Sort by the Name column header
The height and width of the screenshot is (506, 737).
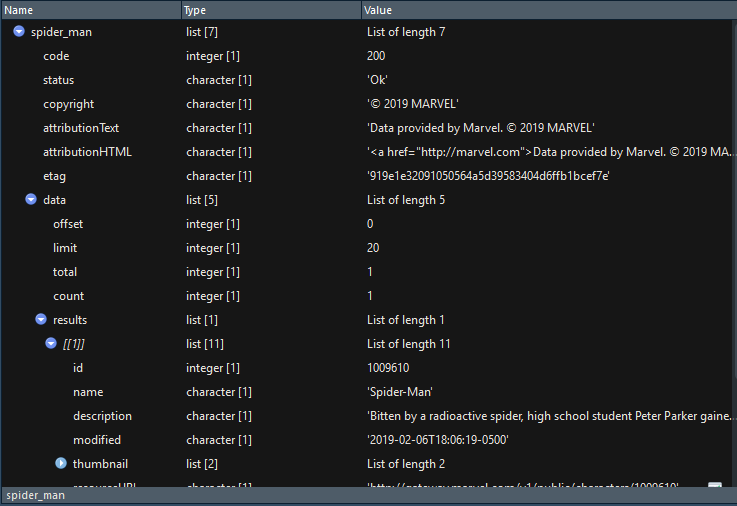click(91, 10)
